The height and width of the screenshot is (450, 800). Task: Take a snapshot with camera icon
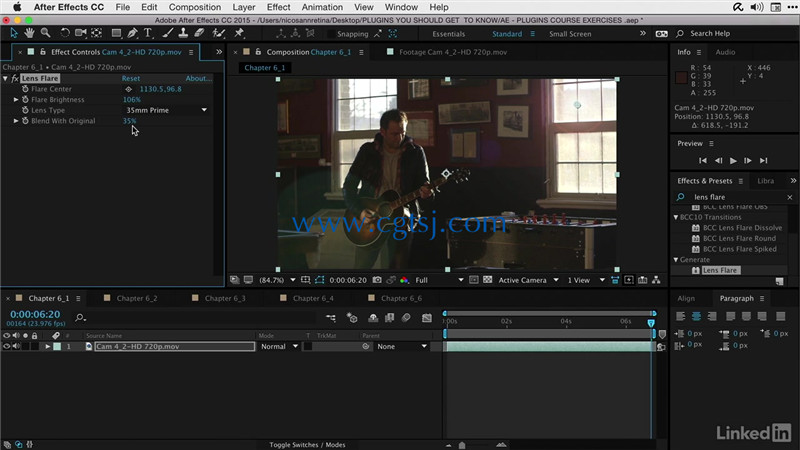coord(377,280)
